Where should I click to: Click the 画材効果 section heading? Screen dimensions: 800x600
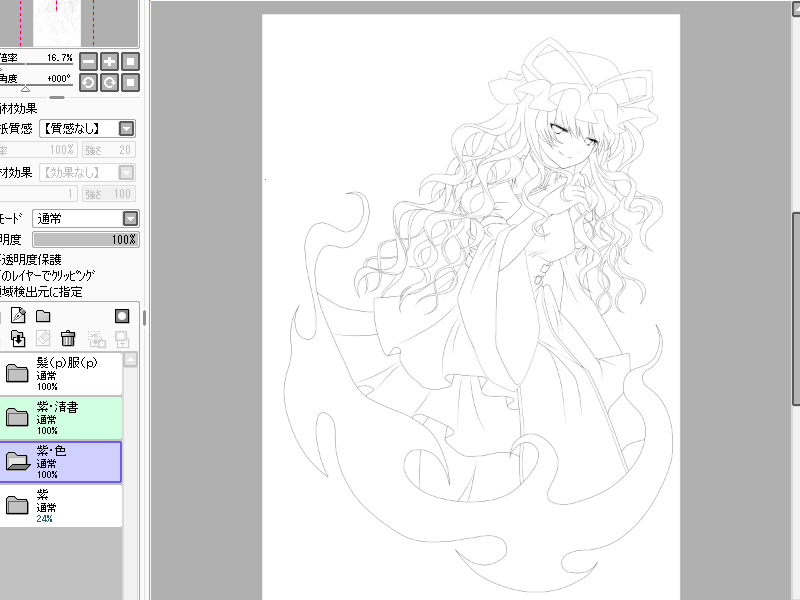[x=18, y=108]
